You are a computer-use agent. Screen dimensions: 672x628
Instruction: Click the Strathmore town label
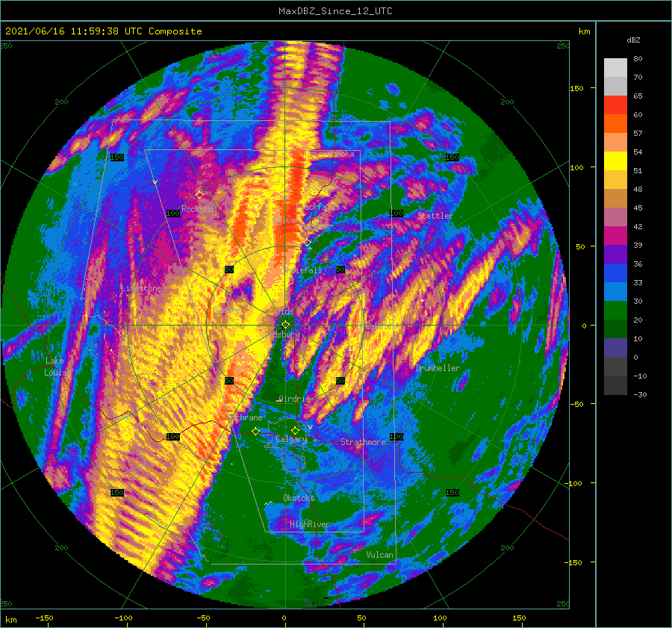[363, 442]
